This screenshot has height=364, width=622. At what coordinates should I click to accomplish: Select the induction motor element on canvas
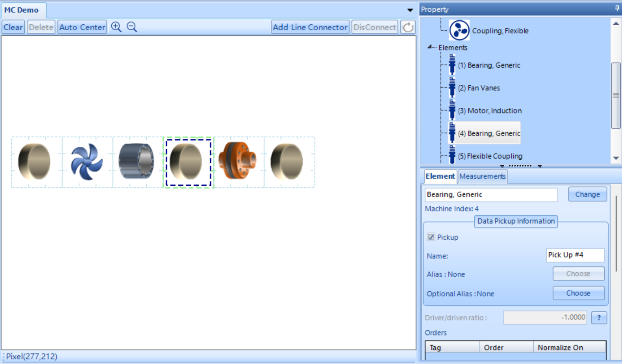coord(136,161)
